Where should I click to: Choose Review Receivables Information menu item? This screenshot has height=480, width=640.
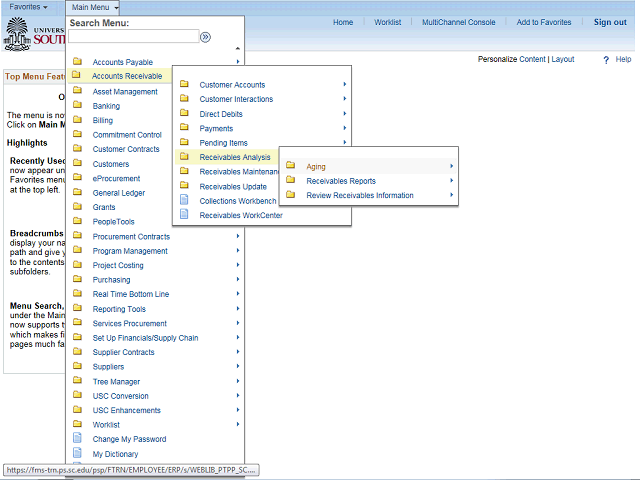[359, 195]
